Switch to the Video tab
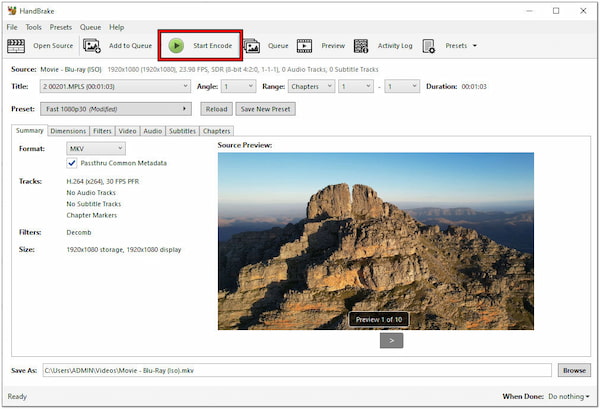The width and height of the screenshot is (600, 409). tap(127, 131)
